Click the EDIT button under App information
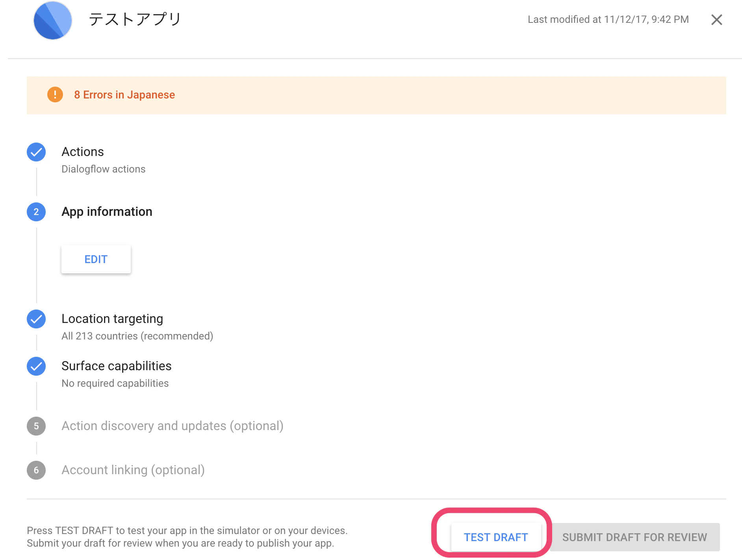742x560 pixels. [x=96, y=259]
